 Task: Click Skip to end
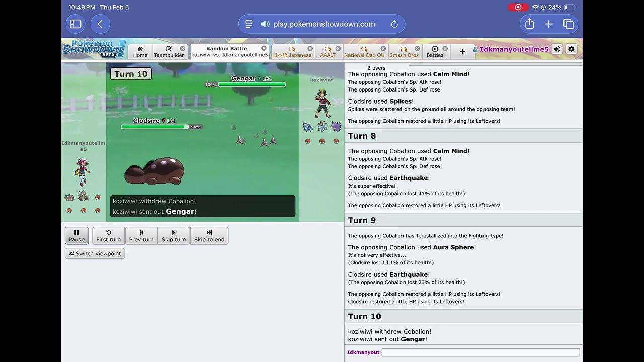(209, 236)
